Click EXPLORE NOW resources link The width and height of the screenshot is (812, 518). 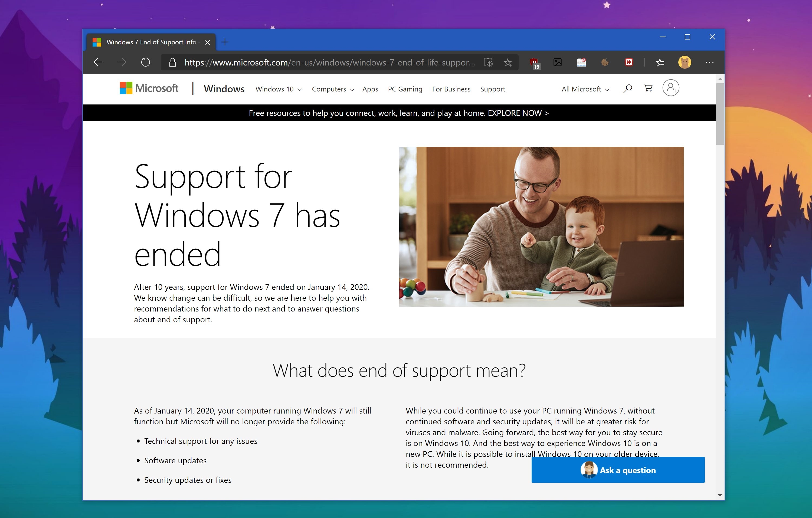(516, 113)
